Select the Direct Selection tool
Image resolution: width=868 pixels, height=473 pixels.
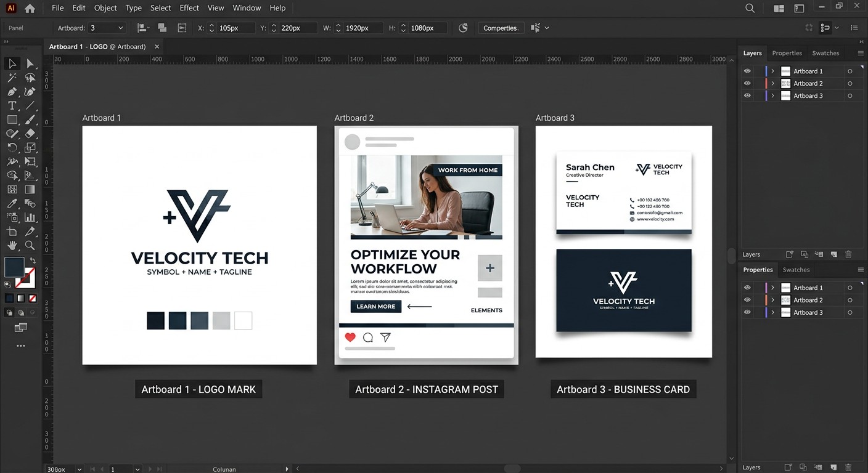coord(30,63)
